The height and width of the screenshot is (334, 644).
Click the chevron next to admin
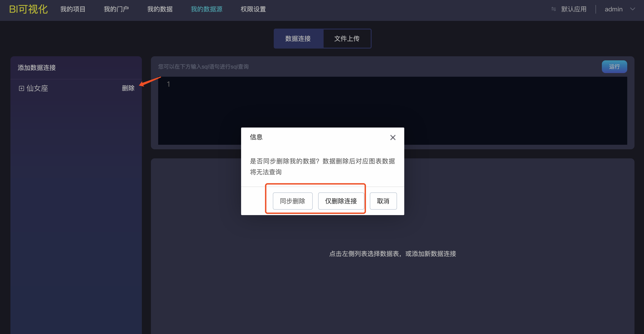pyautogui.click(x=632, y=9)
